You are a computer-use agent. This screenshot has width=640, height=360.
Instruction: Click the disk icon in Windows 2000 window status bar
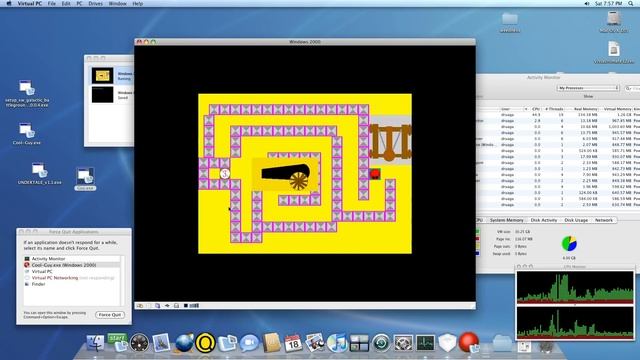pos(157,305)
